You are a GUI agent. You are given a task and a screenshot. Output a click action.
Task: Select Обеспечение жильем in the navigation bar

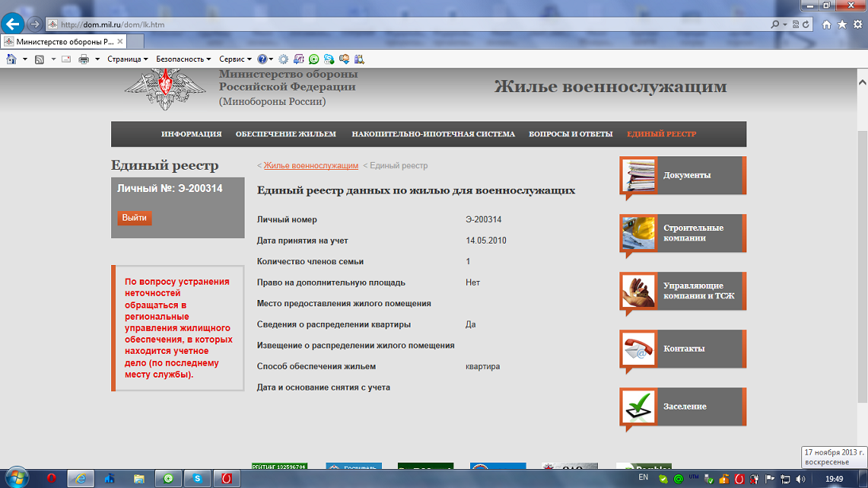pos(286,134)
